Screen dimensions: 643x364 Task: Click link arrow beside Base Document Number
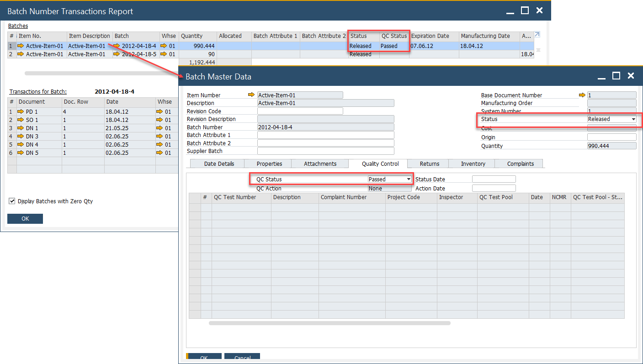582,95
